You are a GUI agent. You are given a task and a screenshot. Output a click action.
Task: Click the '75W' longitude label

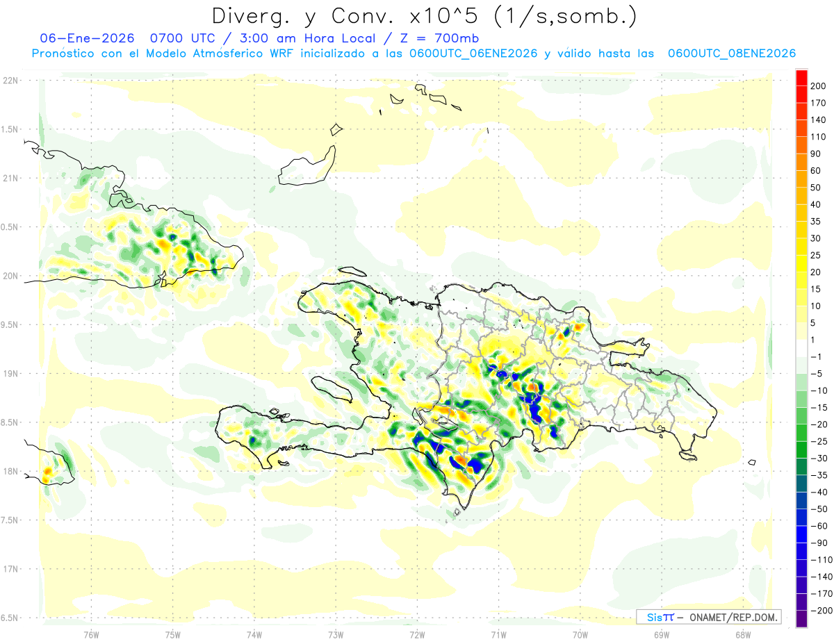pyautogui.click(x=173, y=634)
